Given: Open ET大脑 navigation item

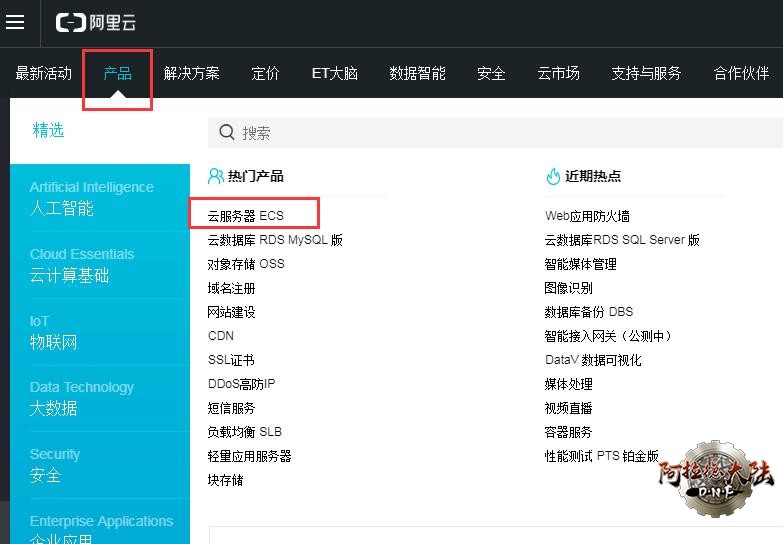Looking at the screenshot, I should [x=334, y=73].
